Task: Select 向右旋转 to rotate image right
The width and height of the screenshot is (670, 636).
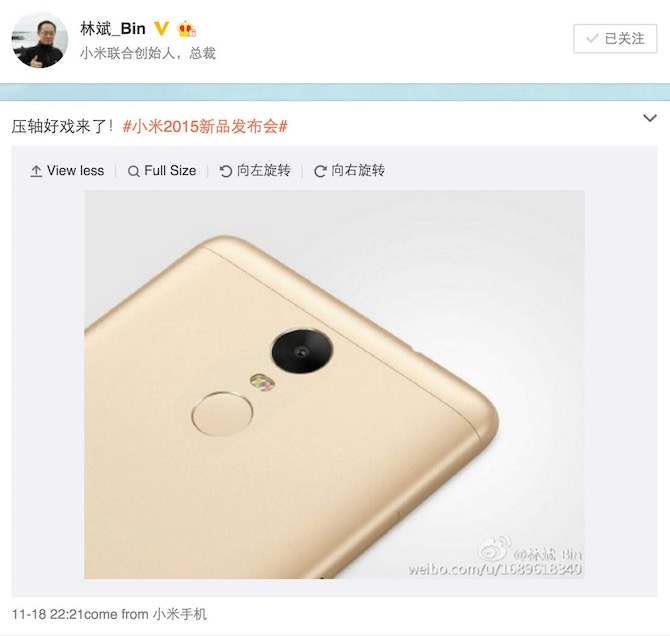Action: pos(350,171)
